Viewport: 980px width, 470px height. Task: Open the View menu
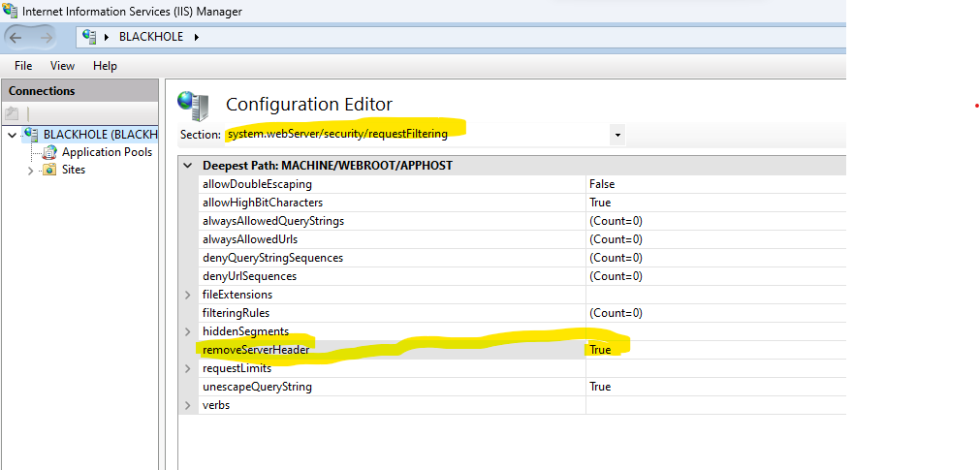[62, 66]
